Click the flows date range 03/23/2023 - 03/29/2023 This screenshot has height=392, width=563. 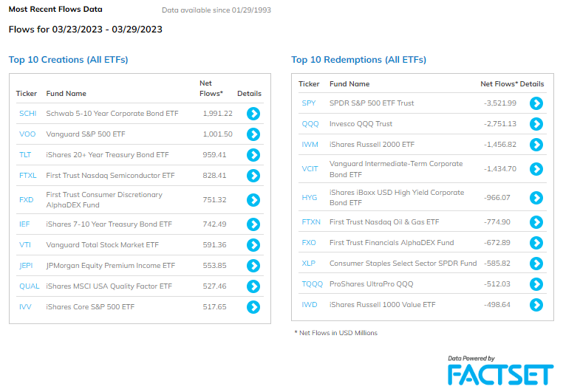click(107, 30)
